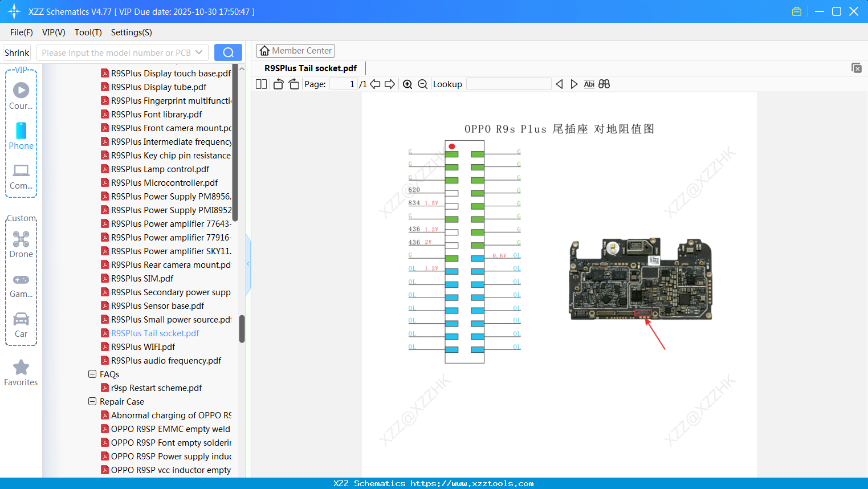Viewport: 868px width, 489px height.
Task: Select the Car category icon
Action: (21, 325)
